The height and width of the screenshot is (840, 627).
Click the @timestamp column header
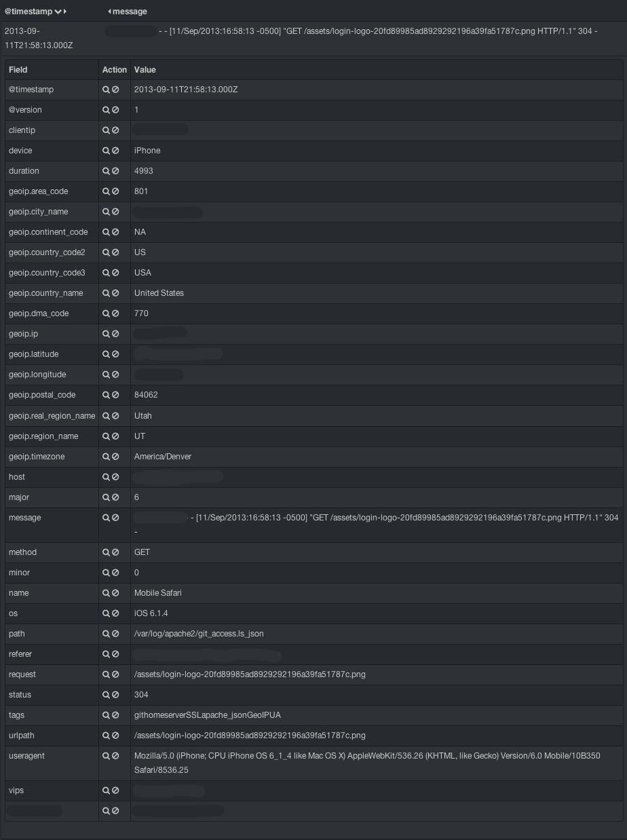tap(28, 12)
